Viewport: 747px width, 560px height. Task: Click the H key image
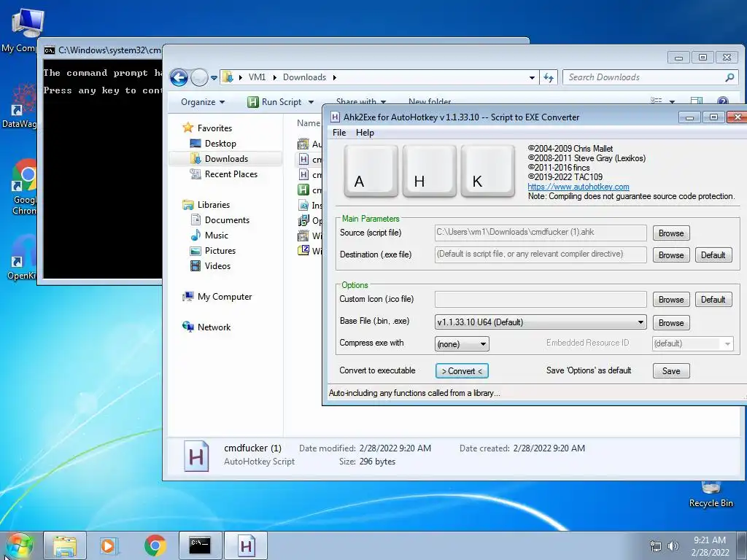(x=429, y=171)
